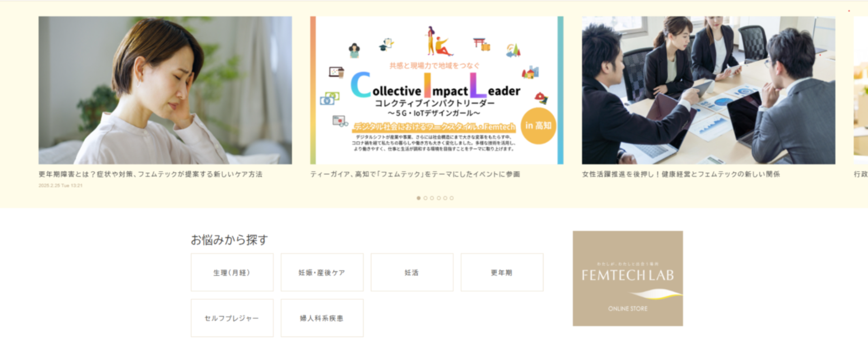Choose the 妊娠・産後ケア category button
The width and height of the screenshot is (868, 347).
(322, 272)
